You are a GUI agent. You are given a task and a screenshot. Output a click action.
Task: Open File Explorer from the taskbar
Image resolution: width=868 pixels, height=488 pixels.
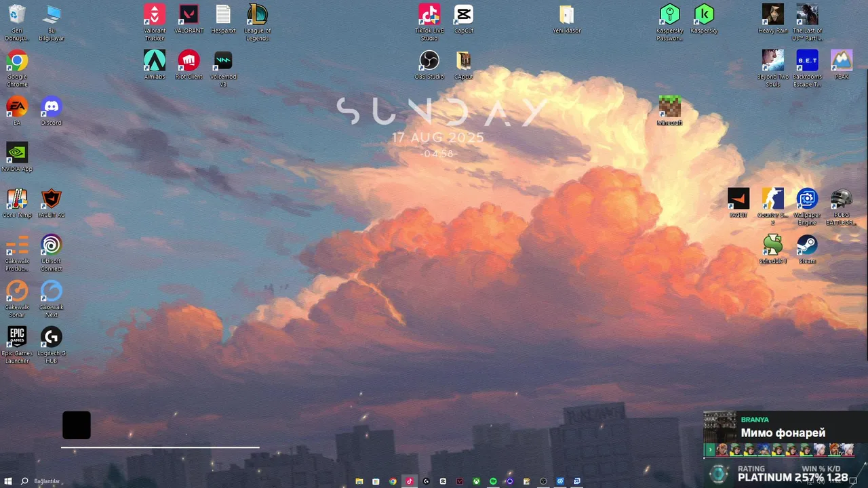[x=359, y=481]
